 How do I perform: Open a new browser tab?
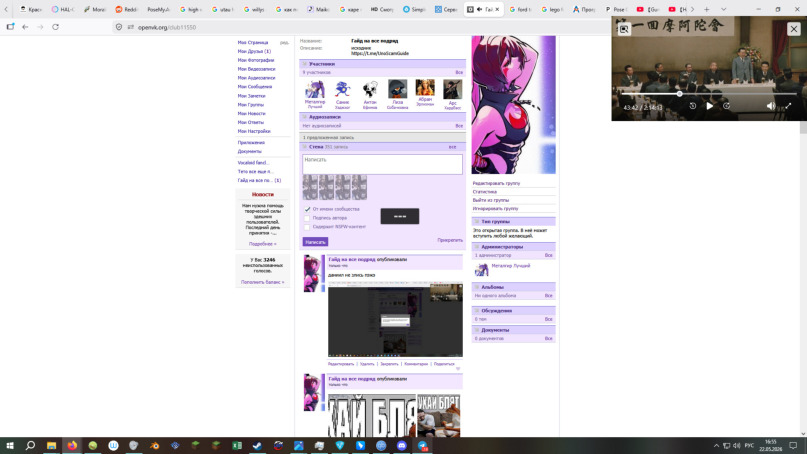707,9
